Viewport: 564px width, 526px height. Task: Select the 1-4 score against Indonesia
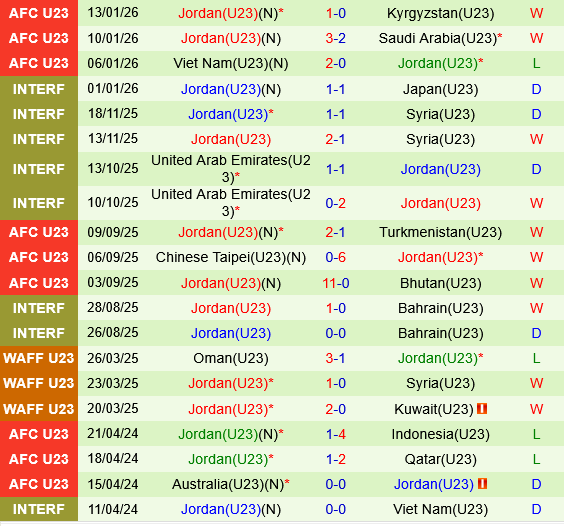(336, 434)
